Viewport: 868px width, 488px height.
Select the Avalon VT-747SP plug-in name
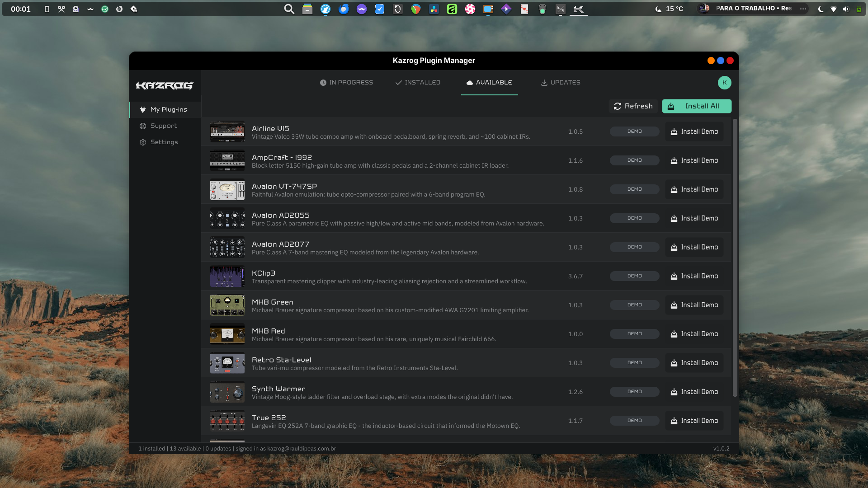(x=284, y=186)
